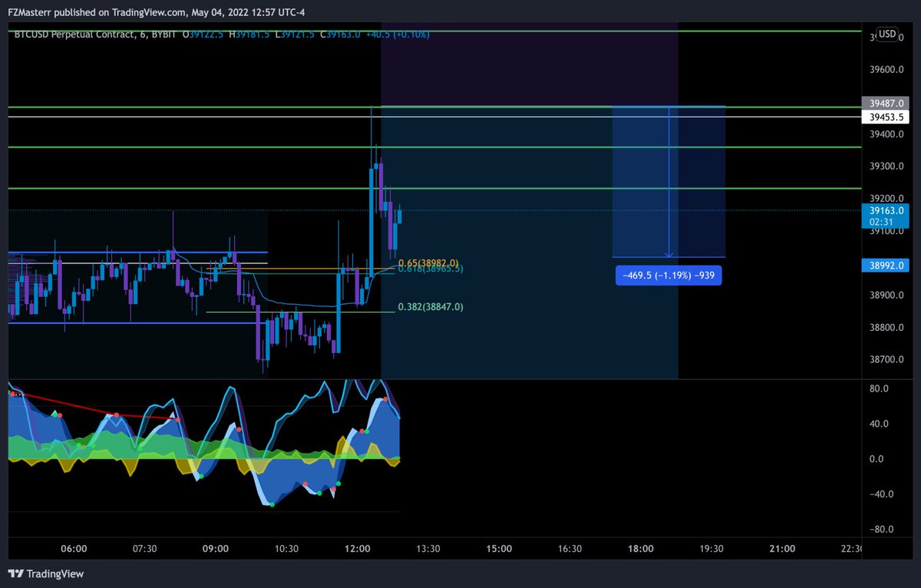The height and width of the screenshot is (588, 921).
Task: Click the 38900.0 price scale value
Action: click(888, 296)
